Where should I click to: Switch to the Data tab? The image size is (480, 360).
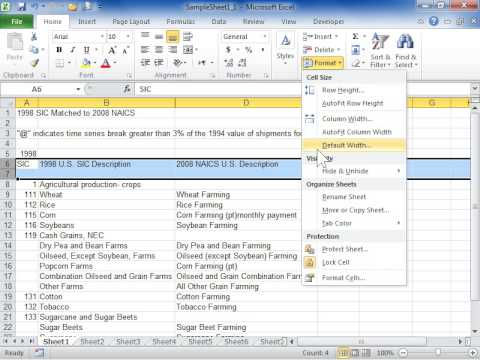coord(219,22)
